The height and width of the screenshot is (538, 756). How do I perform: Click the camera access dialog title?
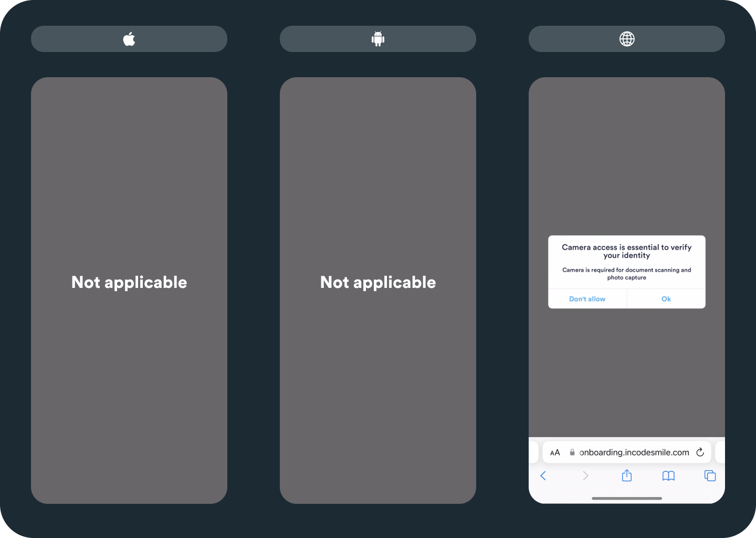(x=627, y=251)
